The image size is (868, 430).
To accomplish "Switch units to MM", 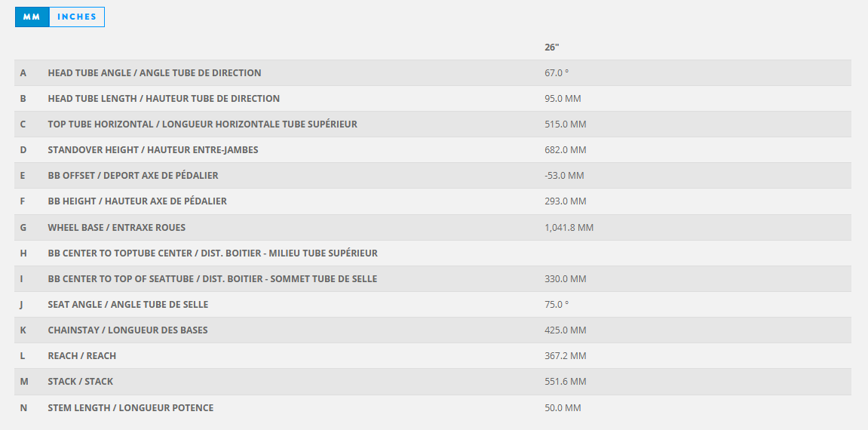I will click(x=32, y=17).
